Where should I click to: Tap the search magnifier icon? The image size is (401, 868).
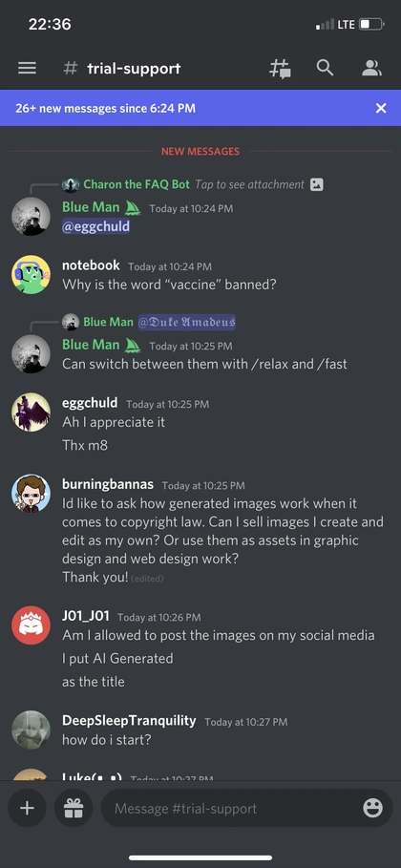(326, 68)
